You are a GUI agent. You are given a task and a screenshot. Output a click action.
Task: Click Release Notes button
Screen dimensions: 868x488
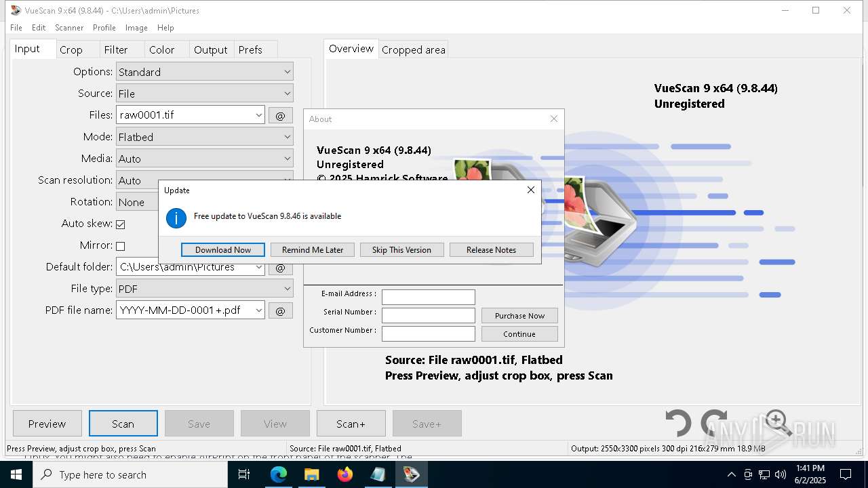491,250
